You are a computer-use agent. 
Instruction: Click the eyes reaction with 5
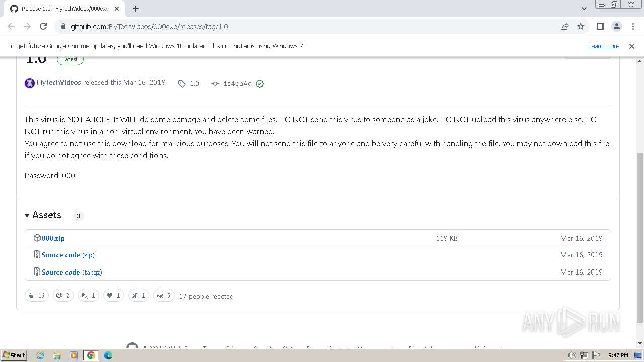coord(164,296)
